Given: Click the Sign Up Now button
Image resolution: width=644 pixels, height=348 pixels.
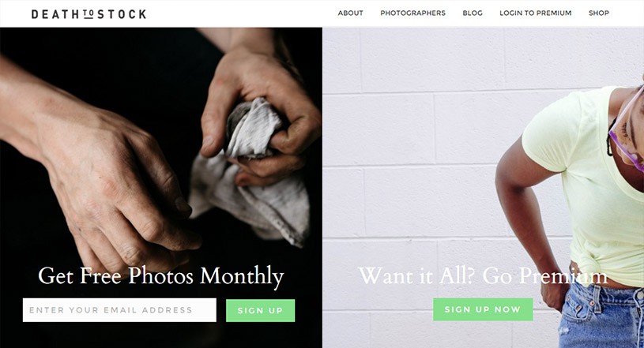Looking at the screenshot, I should tap(483, 309).
